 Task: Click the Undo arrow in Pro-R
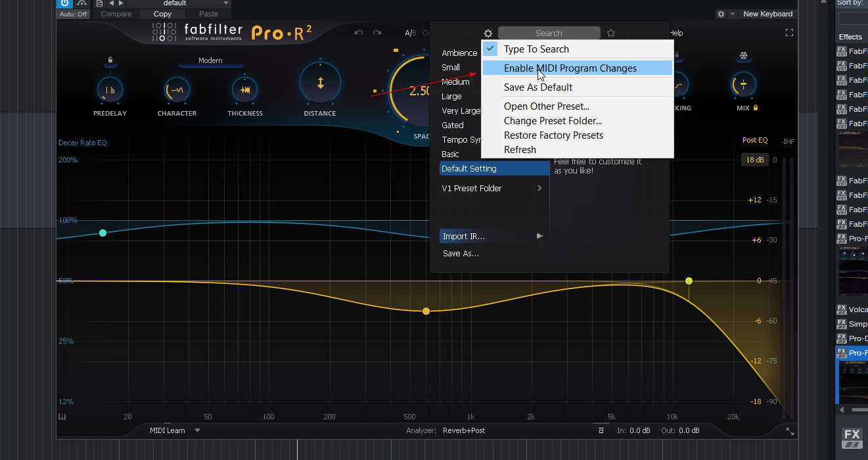coord(358,33)
